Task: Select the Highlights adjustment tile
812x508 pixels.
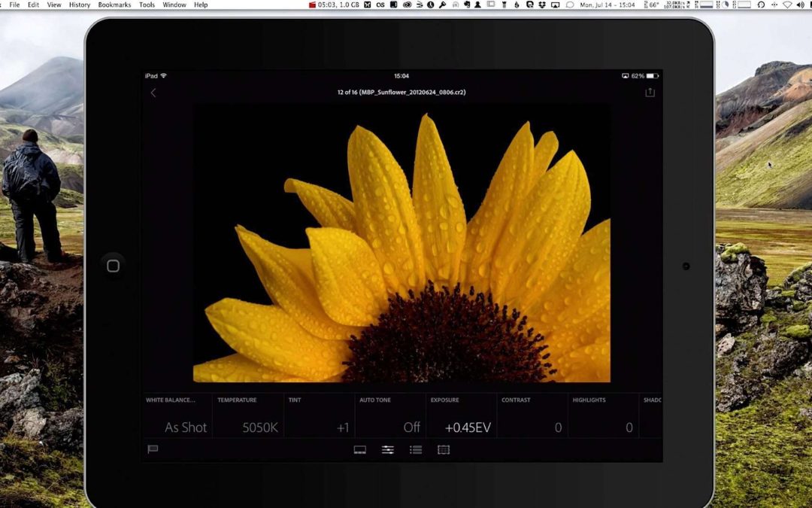Action: click(603, 416)
